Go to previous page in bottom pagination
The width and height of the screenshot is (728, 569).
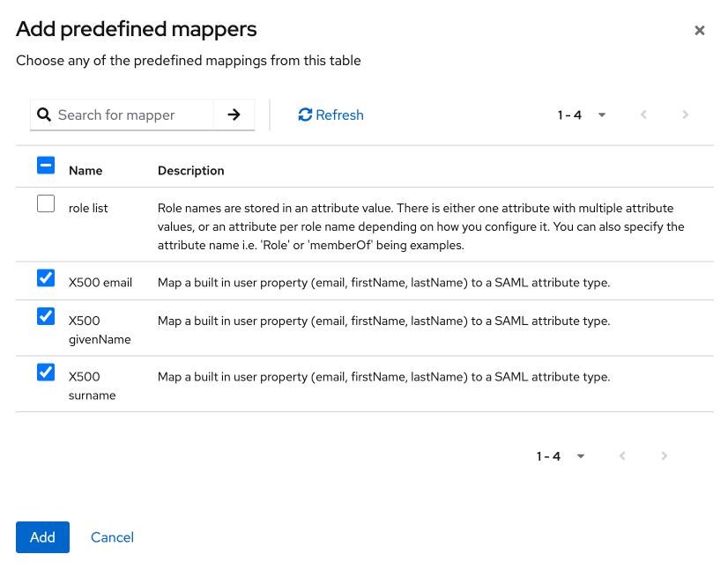point(622,455)
